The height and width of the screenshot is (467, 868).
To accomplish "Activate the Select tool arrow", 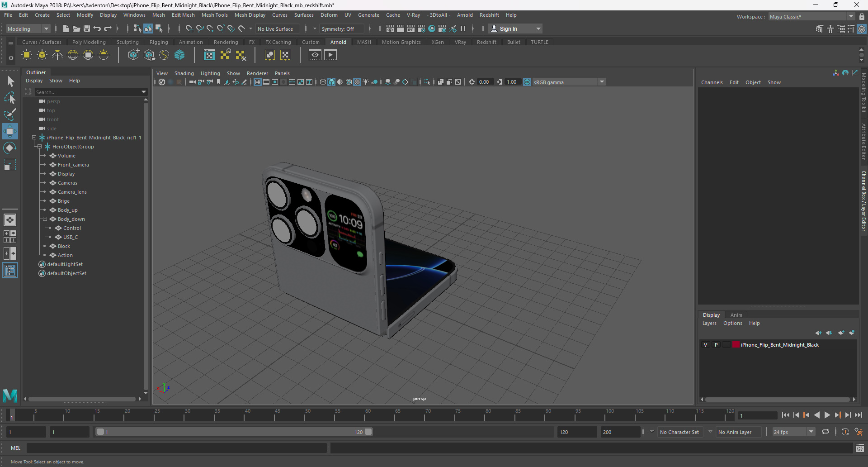I will point(10,81).
